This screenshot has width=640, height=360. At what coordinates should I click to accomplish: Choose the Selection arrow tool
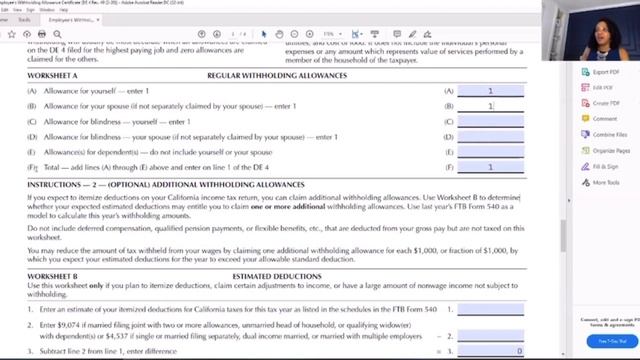click(264, 34)
